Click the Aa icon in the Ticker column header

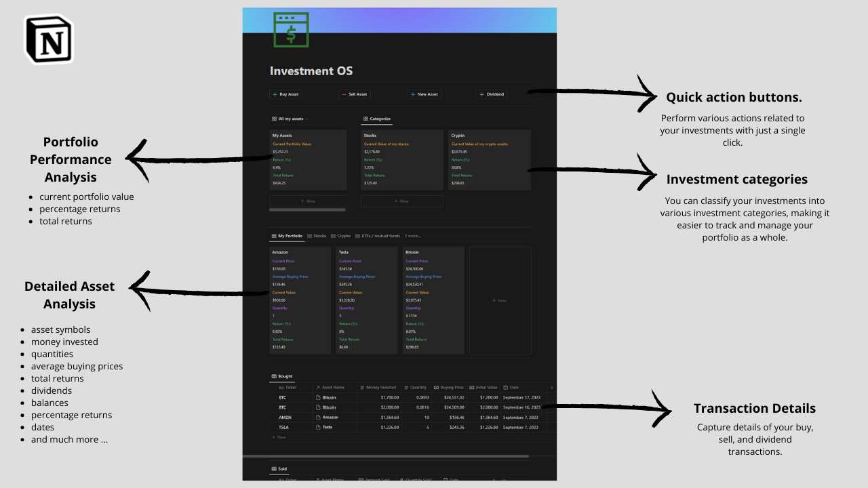(x=280, y=388)
